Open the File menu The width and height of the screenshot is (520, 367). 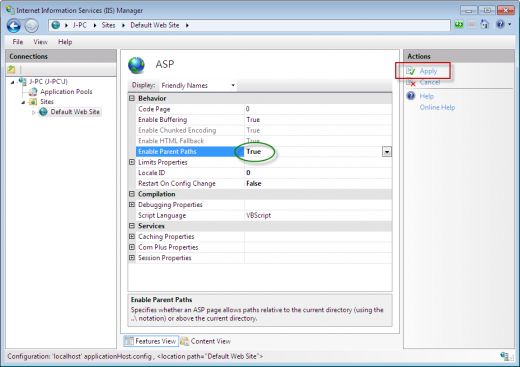[x=18, y=42]
